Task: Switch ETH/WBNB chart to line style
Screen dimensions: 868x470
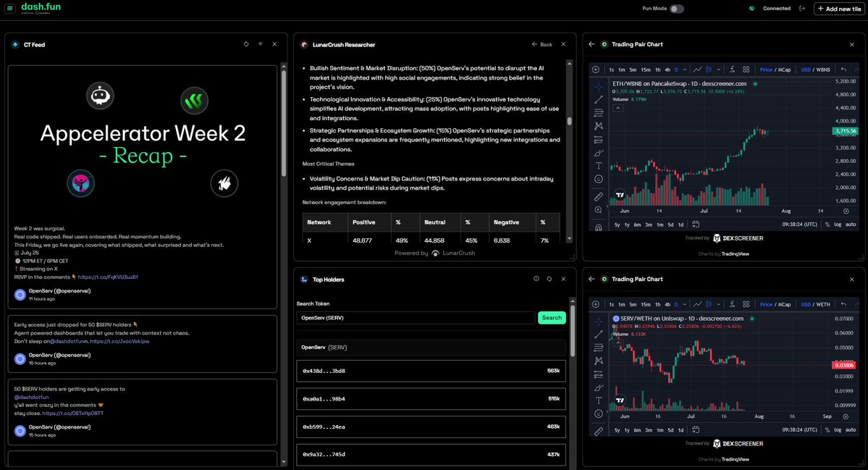Action: pos(697,70)
